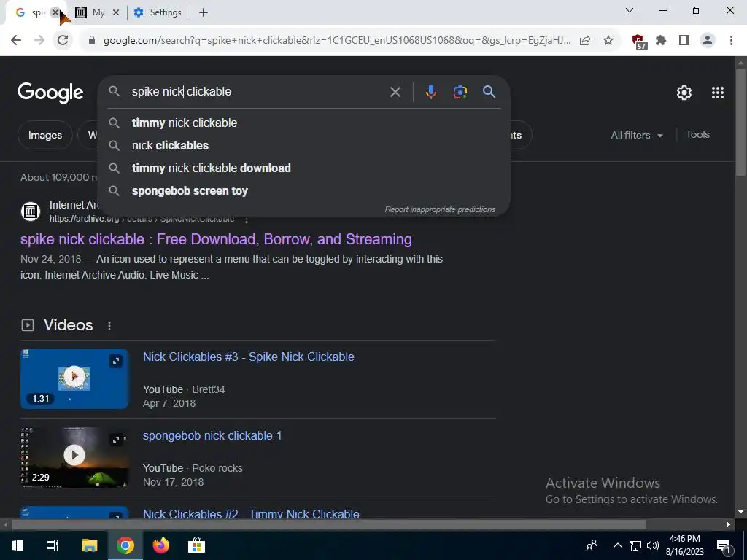The image size is (747, 560).
Task: Open the Extensions puzzle icon
Action: pos(661,41)
